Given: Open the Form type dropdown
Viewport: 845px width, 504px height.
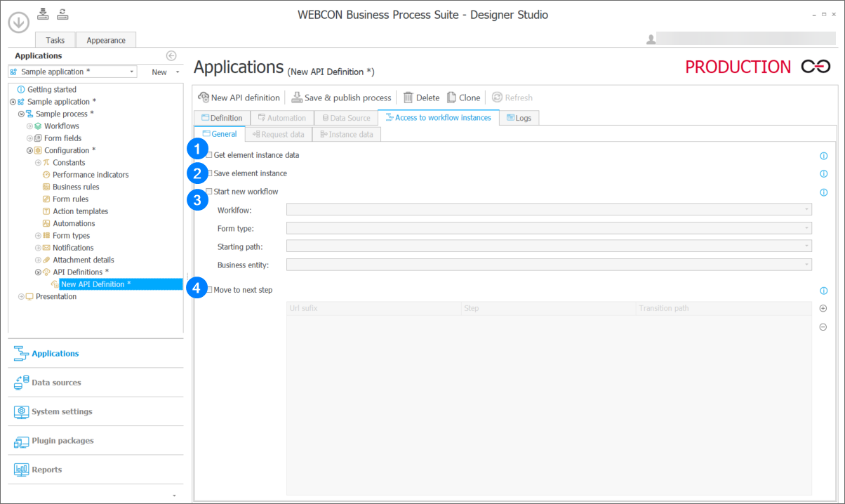Looking at the screenshot, I should click(549, 227).
